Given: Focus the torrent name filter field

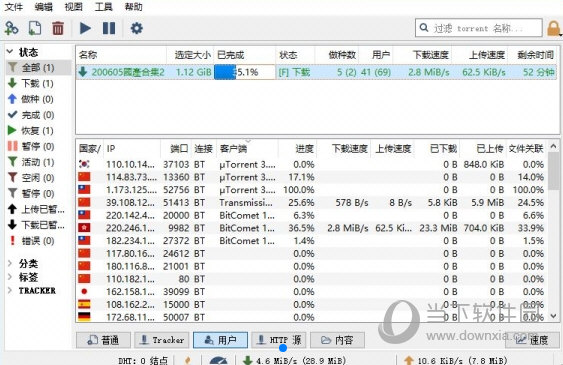Looking at the screenshot, I should click(479, 28).
